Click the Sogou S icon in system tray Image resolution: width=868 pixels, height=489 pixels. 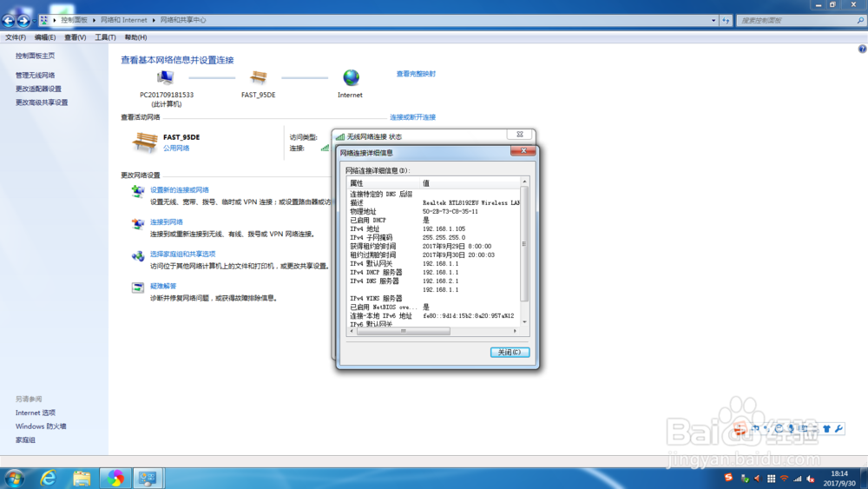tap(728, 478)
